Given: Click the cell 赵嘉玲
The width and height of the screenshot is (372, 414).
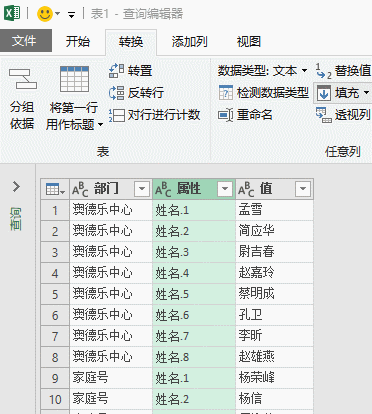Looking at the screenshot, I should click(x=274, y=273).
